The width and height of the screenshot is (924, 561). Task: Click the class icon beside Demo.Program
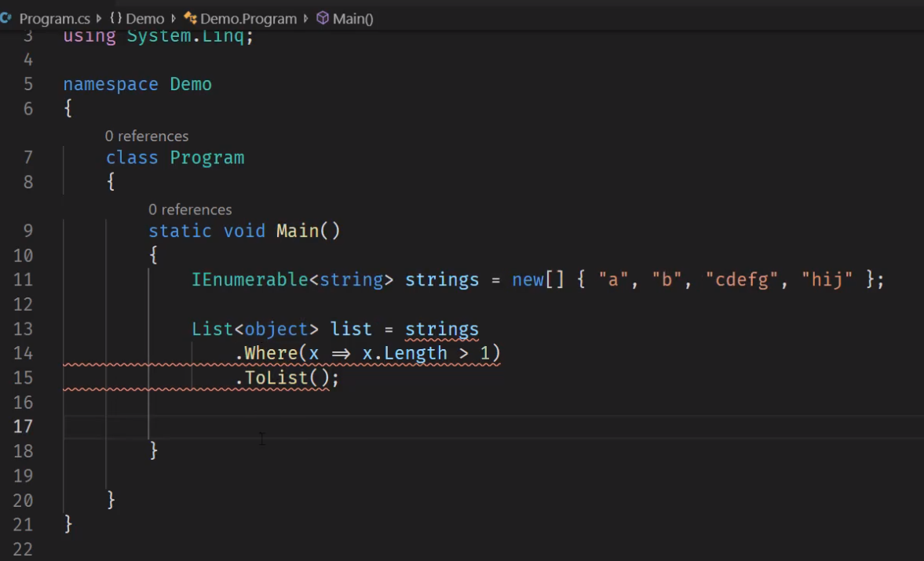(189, 18)
